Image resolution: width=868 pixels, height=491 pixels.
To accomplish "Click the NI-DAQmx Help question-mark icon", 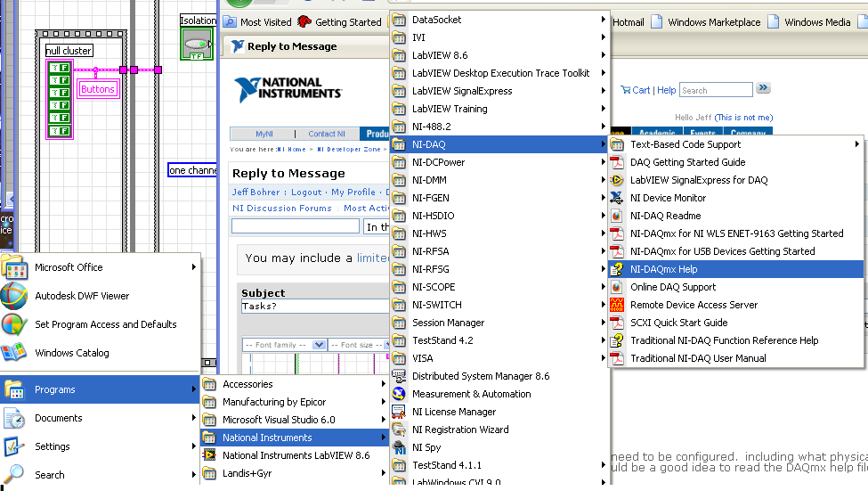I will [x=617, y=269].
